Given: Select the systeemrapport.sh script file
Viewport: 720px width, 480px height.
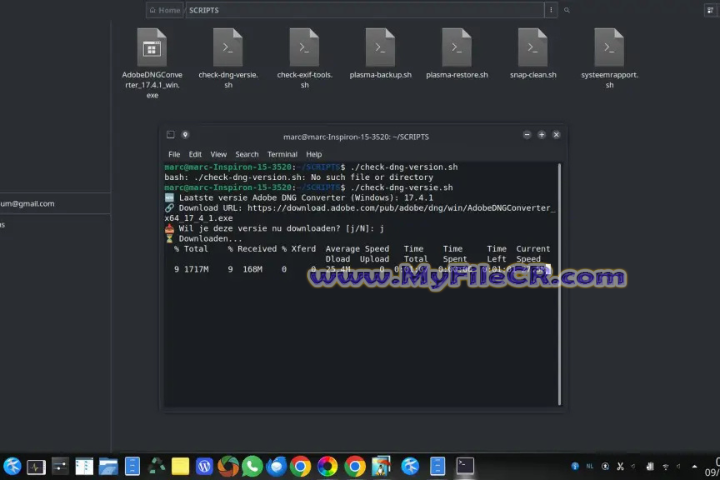Looking at the screenshot, I should tap(609, 58).
